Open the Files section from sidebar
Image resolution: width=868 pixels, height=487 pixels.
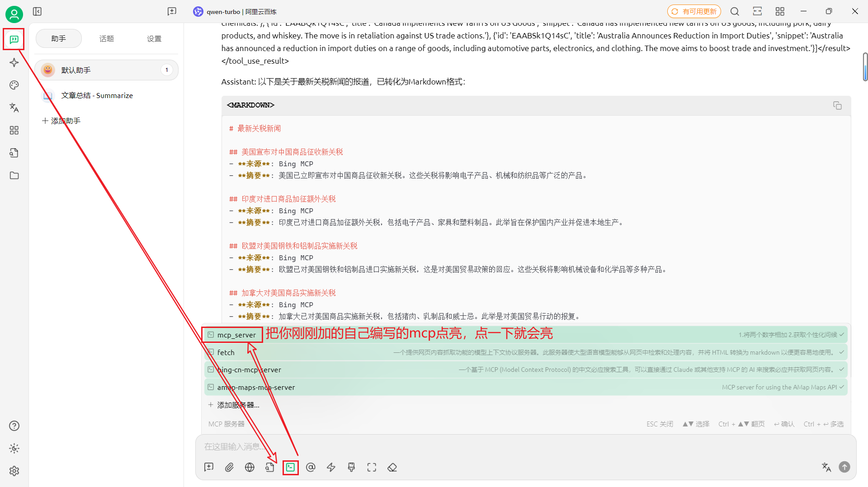click(x=14, y=175)
